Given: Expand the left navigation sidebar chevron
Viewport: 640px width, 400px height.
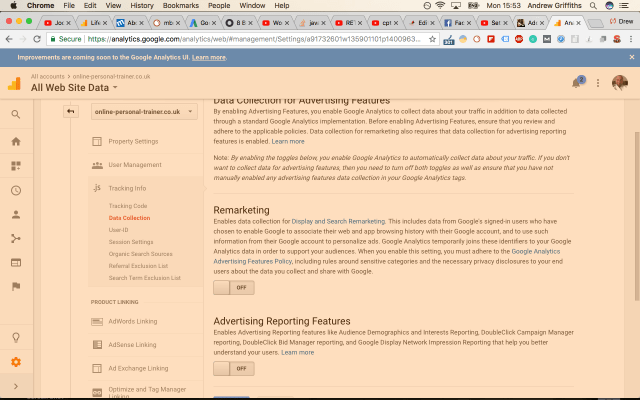Looking at the screenshot, I should click(15, 386).
